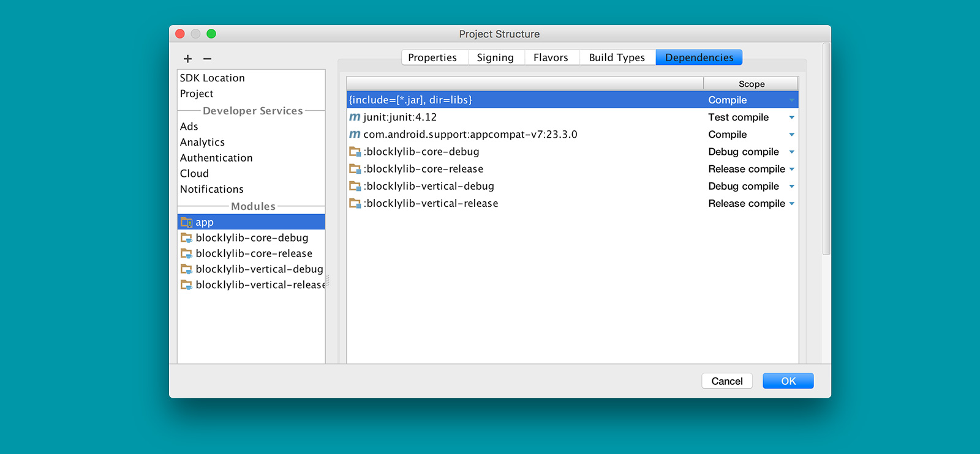The width and height of the screenshot is (980, 454).
Task: Click the Scope column header
Action: (751, 84)
